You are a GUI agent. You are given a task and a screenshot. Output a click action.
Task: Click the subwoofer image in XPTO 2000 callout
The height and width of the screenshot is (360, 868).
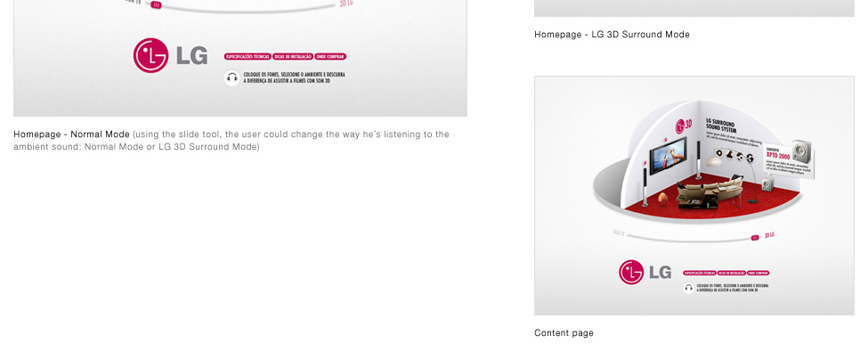click(x=801, y=150)
